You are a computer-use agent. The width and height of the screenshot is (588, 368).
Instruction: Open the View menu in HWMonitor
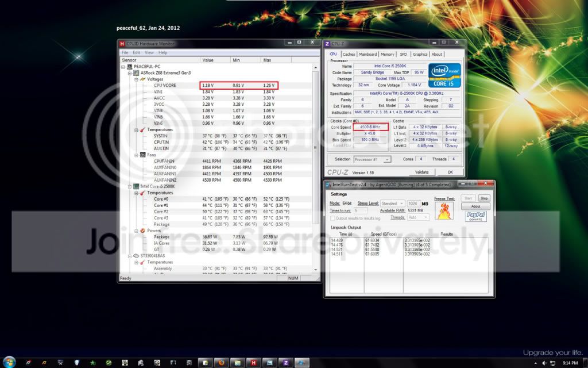[149, 52]
